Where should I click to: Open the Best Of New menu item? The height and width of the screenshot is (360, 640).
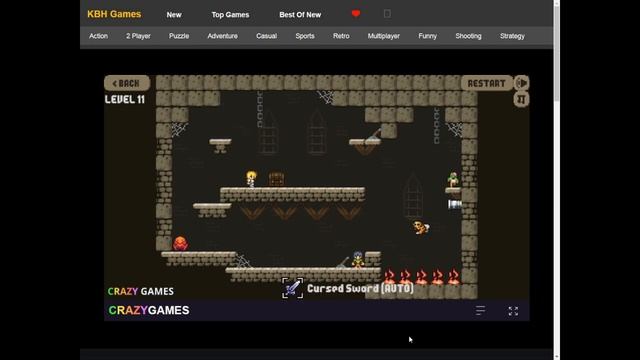pyautogui.click(x=300, y=15)
